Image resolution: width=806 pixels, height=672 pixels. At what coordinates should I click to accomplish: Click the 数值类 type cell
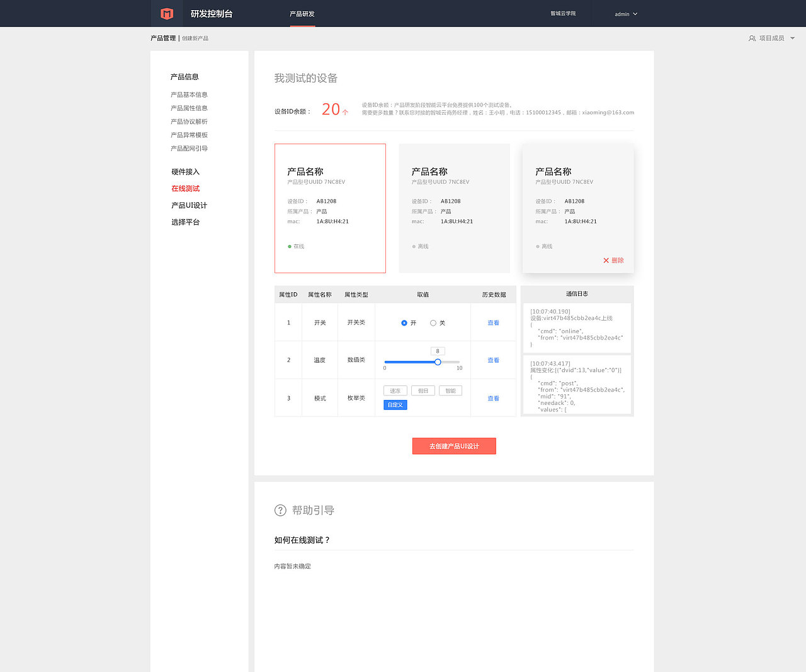click(356, 360)
